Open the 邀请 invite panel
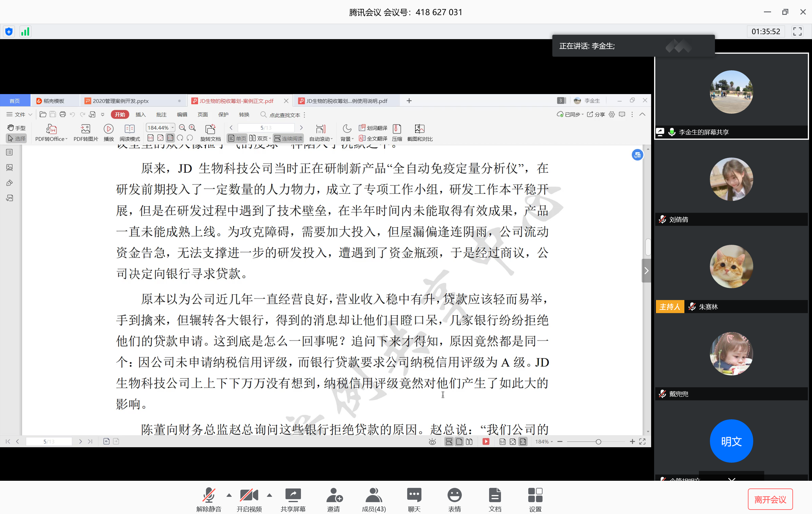Viewport: 812px width, 514px height. (334, 499)
